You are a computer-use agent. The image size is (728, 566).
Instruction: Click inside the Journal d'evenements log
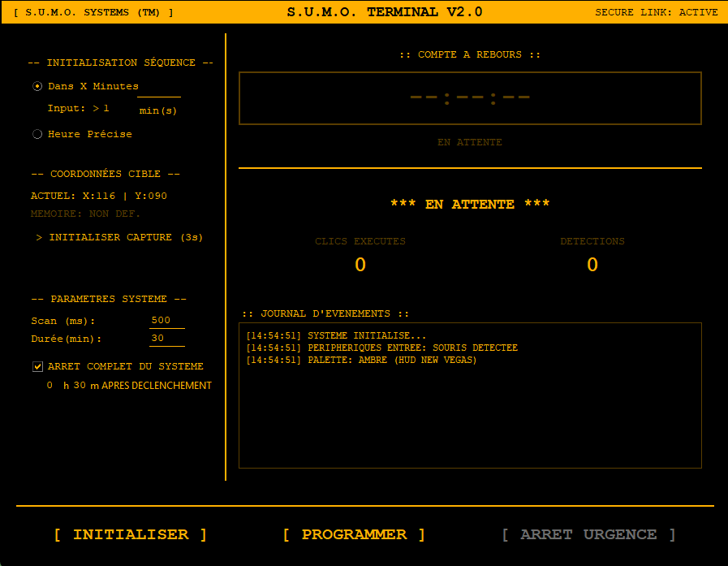470,414
